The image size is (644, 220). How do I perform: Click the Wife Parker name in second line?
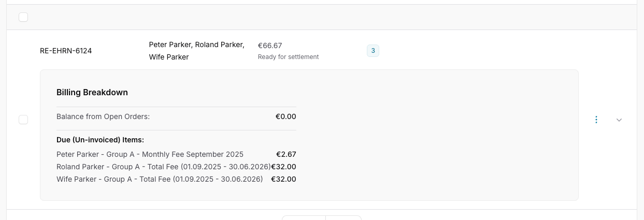[169, 57]
